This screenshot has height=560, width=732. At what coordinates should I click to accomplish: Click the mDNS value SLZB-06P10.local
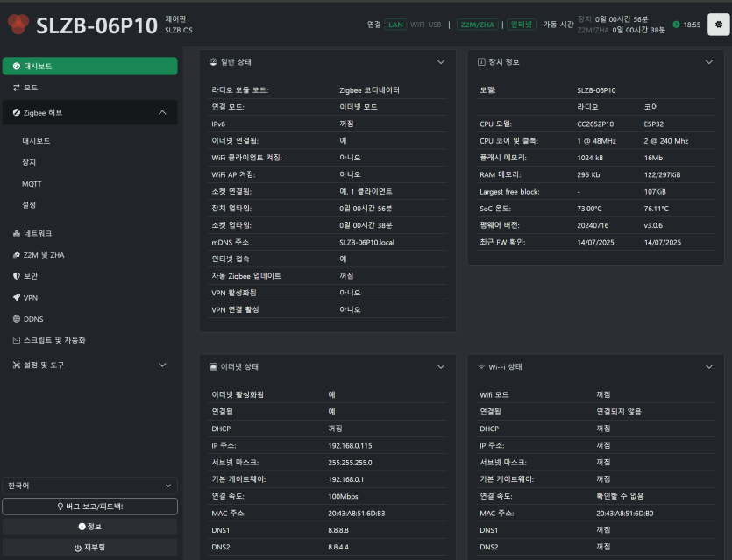(x=366, y=242)
